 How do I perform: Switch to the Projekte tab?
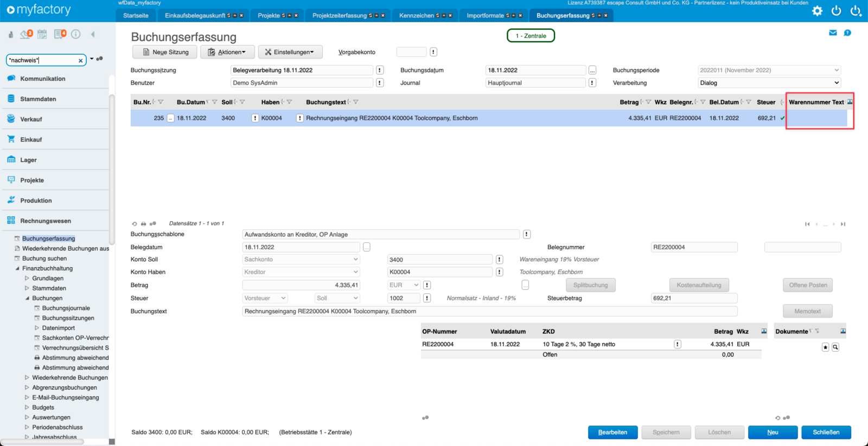tap(269, 16)
